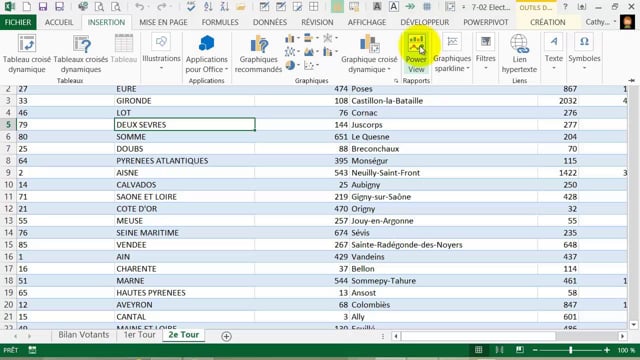Save the workbook from quick access toolbar
640x360 pixels.
click(x=42, y=7)
